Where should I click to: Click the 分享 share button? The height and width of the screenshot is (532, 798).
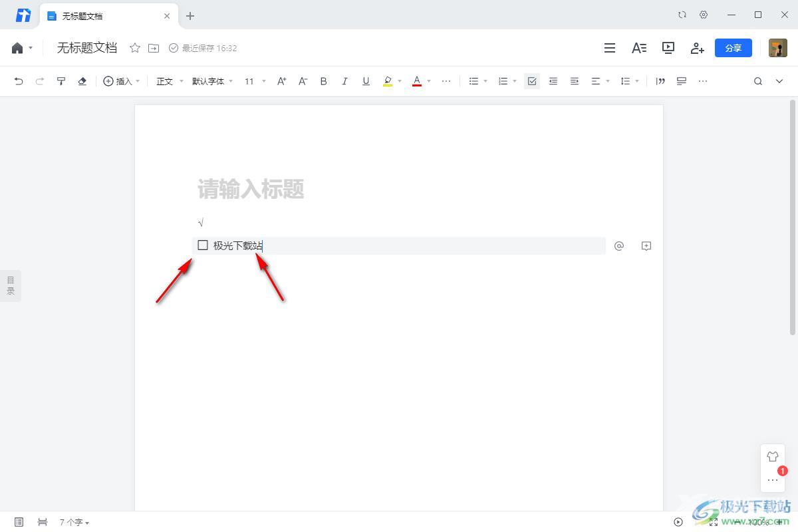point(733,48)
